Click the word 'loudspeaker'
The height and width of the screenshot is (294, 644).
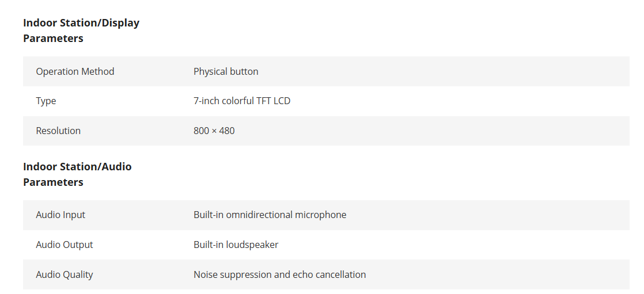tap(252, 245)
